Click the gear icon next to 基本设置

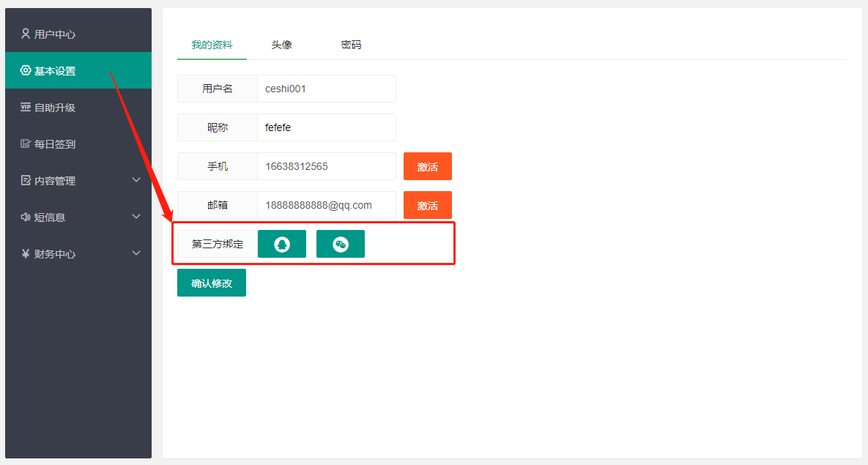[25, 70]
